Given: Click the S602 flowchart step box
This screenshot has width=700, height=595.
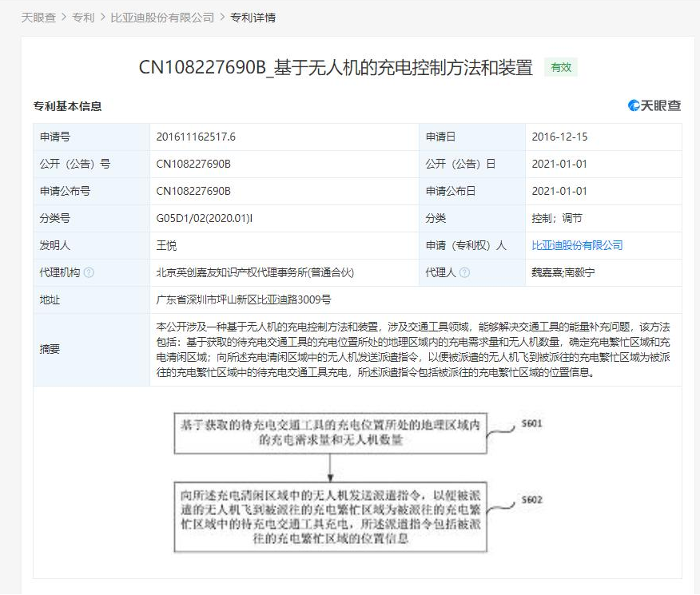Looking at the screenshot, I should (332, 517).
